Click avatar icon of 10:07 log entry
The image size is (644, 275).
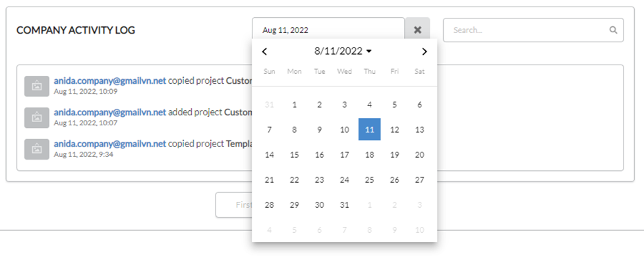pos(37,117)
